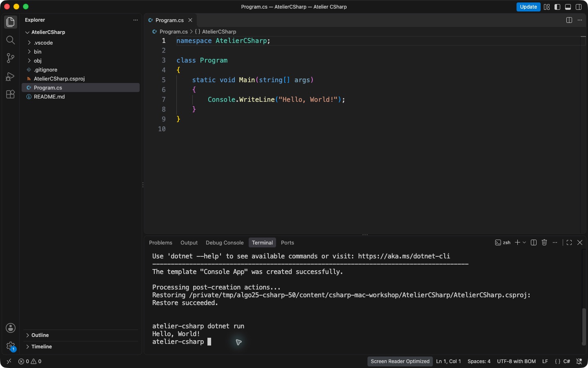The height and width of the screenshot is (368, 588).
Task: Click errors and warnings count in status bar
Action: [x=30, y=361]
